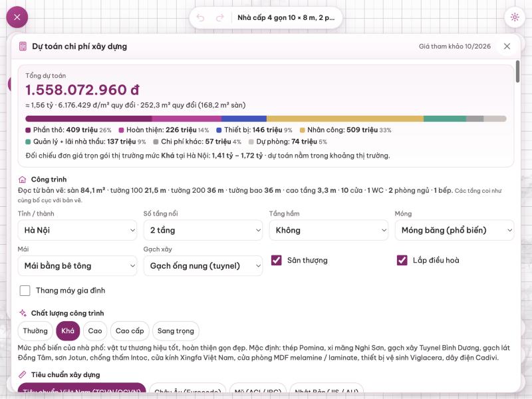
Task: Click the Giá tham khảo 10/2026 text
Action: pyautogui.click(x=455, y=46)
